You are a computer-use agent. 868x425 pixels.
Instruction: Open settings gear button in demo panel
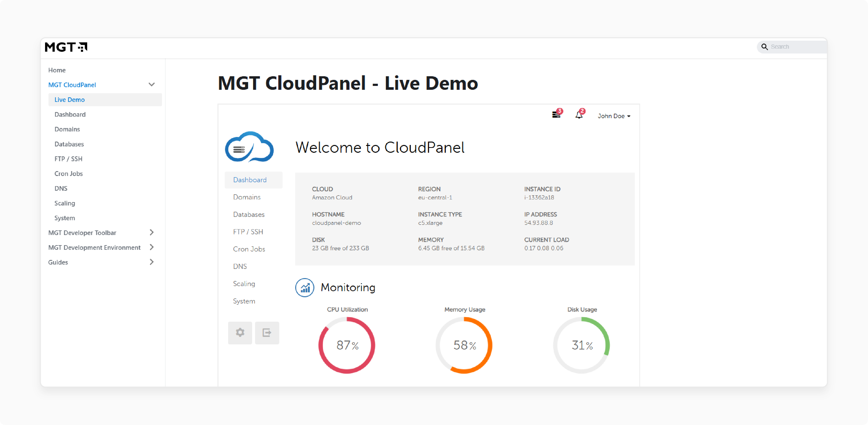coord(240,333)
